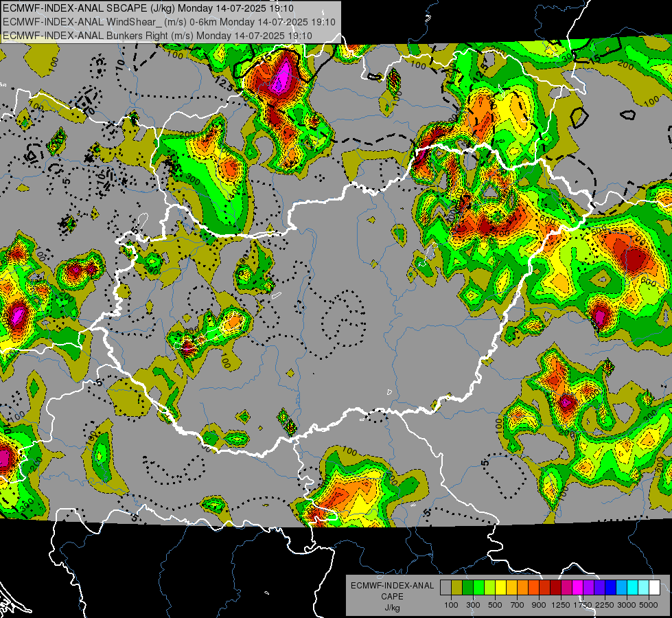
Task: Click the dark green legend swatch
Action: (x=467, y=587)
